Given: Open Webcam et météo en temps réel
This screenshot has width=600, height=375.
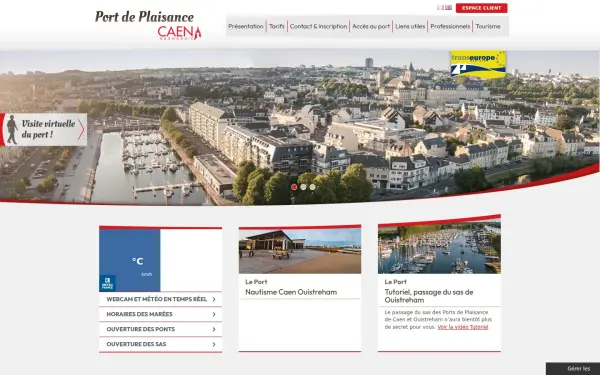Looking at the screenshot, I should pyautogui.click(x=160, y=299).
